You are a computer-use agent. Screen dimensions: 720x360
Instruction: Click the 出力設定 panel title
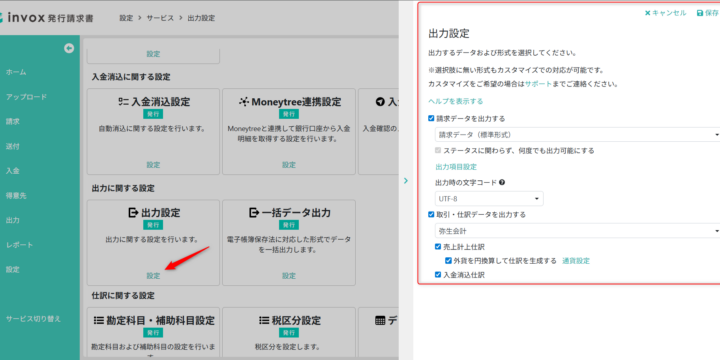tap(449, 34)
